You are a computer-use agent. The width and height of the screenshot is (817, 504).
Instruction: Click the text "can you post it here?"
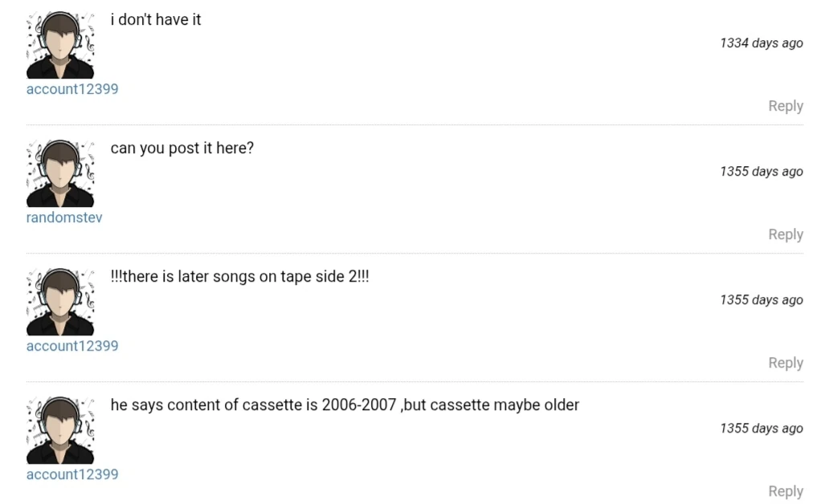tap(182, 148)
